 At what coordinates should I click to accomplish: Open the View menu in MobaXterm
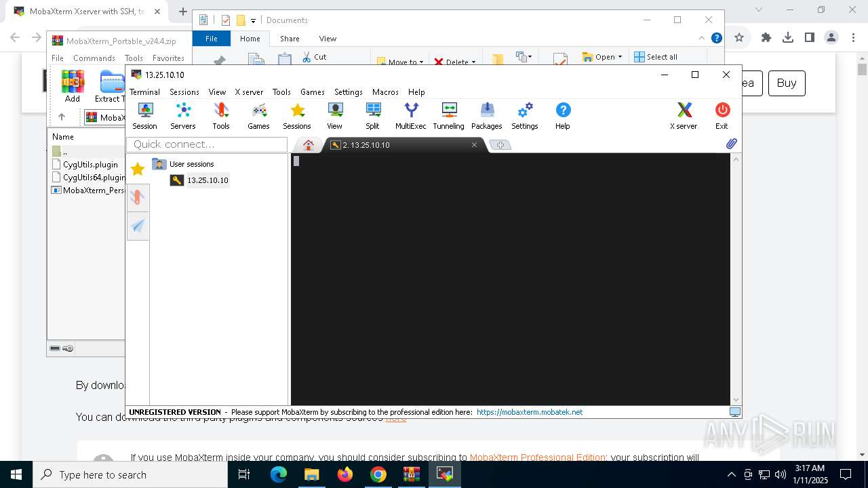point(217,92)
